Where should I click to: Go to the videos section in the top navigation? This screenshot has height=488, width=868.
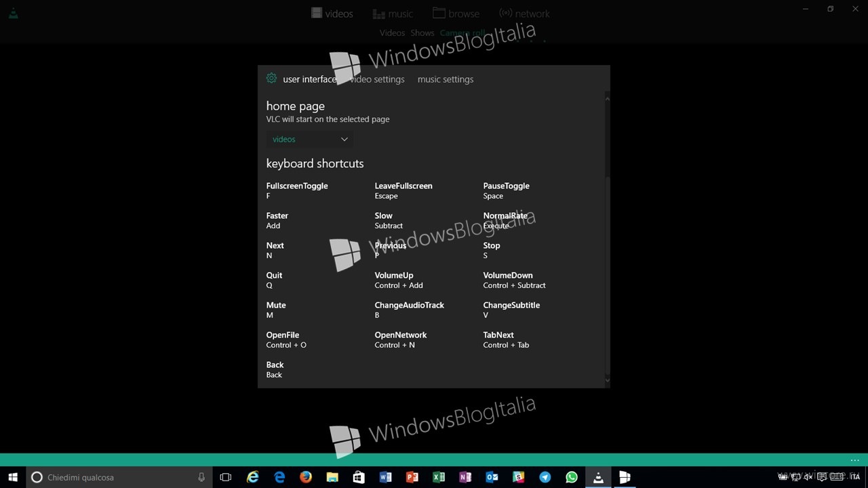click(332, 14)
